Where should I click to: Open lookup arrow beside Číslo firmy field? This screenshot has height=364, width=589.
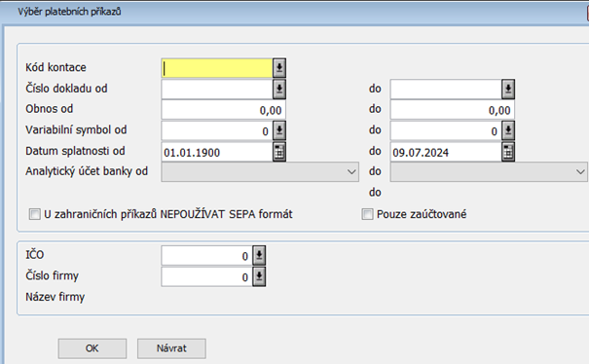pyautogui.click(x=259, y=276)
